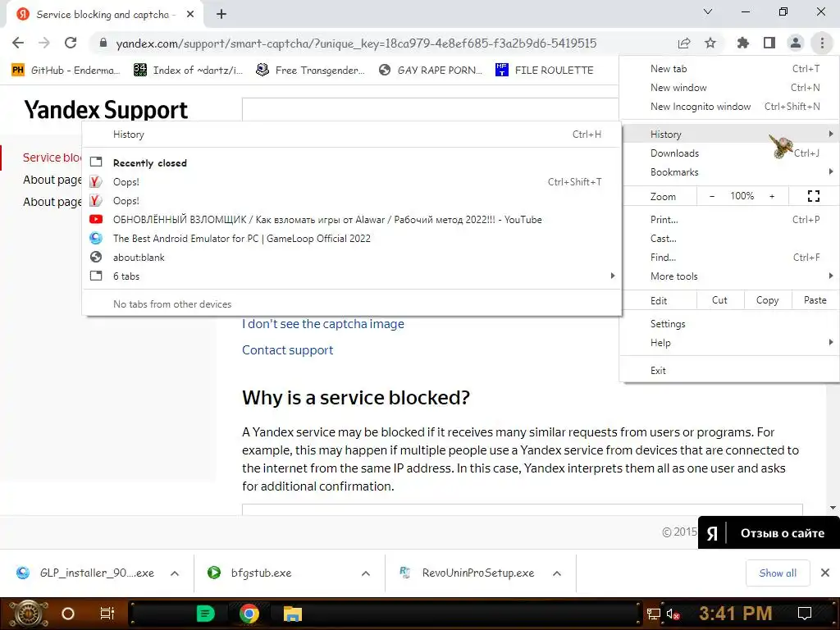Open full History with Ctrl+H entry

pos(352,135)
